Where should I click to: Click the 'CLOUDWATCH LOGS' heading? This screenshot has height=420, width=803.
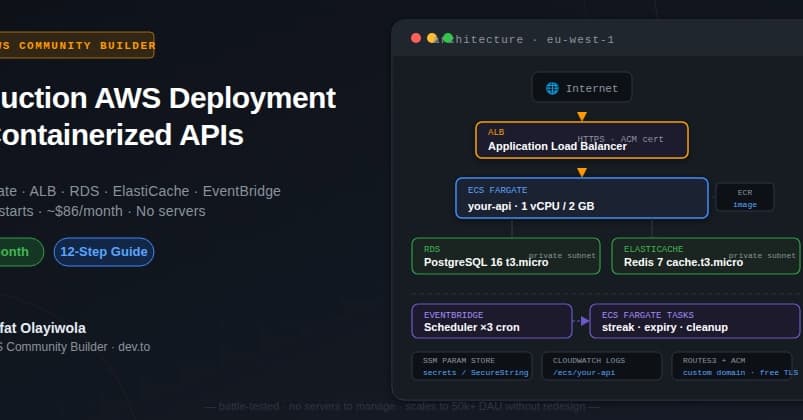[x=589, y=361]
